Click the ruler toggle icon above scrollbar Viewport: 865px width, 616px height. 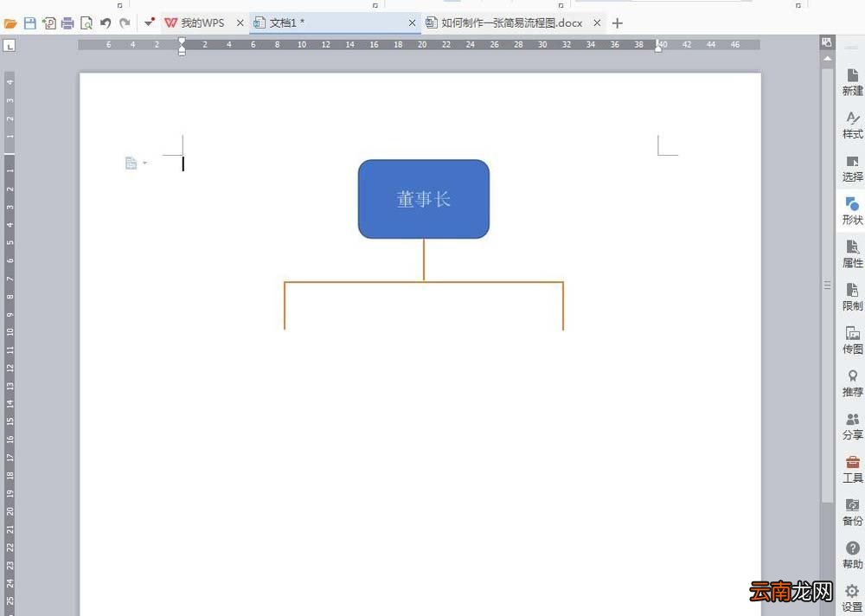pos(826,42)
